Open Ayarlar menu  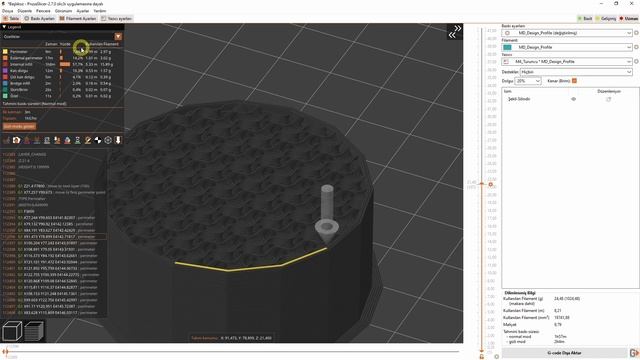point(83,11)
